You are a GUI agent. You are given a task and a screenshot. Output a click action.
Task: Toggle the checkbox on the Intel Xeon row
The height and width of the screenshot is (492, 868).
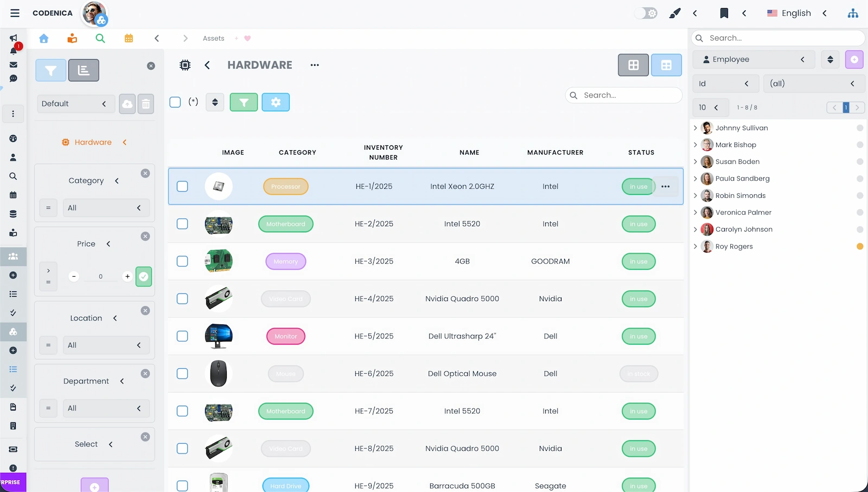pos(182,186)
